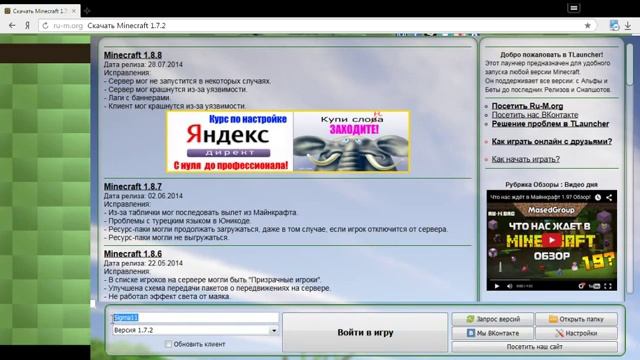The width and height of the screenshot is (640, 360).
Task: Click the line 'Ресурс-паки могли не выгружаться.'
Action: (x=167, y=238)
